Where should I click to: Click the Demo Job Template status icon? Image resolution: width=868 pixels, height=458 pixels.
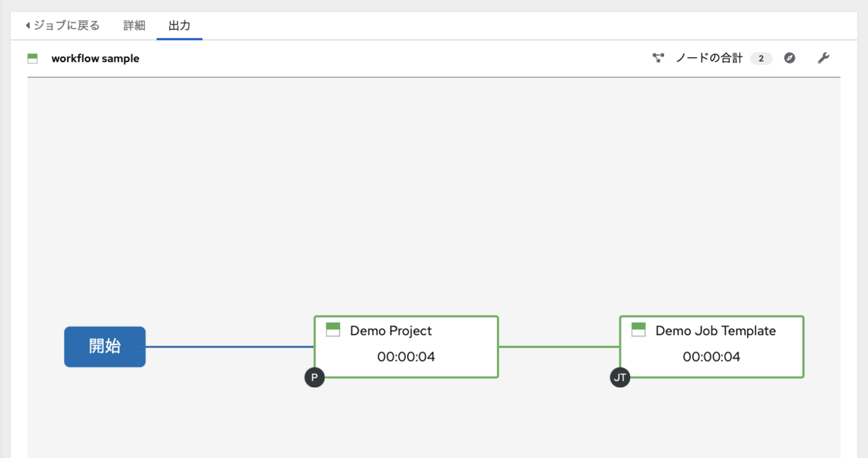click(x=639, y=330)
